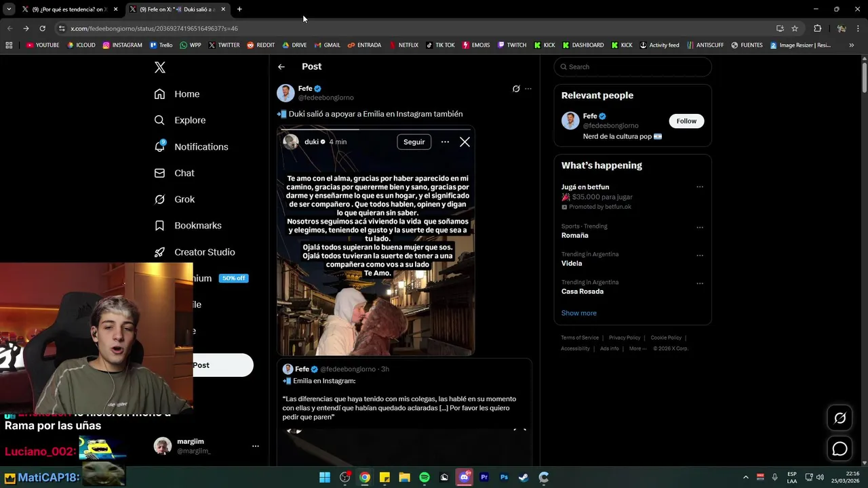Open Fefe's name in Relevant people
This screenshot has width=868, height=488.
pos(590,116)
